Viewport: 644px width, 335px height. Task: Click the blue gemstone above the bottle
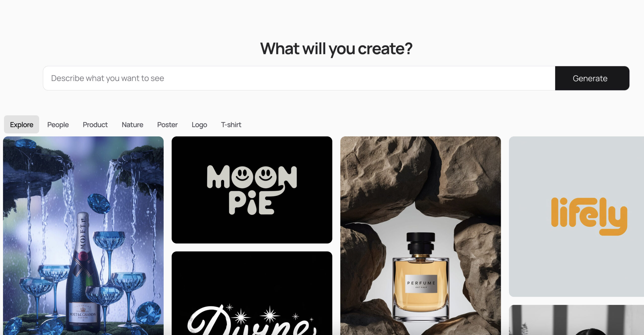pos(99,203)
